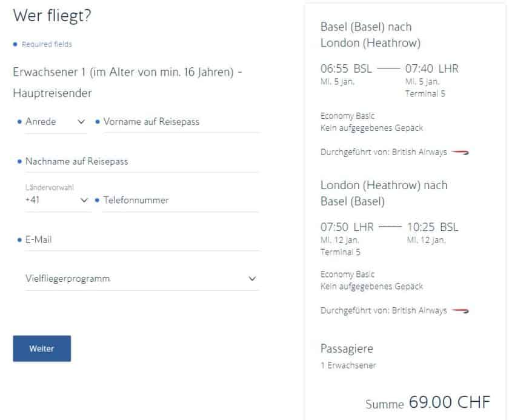Select the +41 country code dropdown

click(x=55, y=200)
